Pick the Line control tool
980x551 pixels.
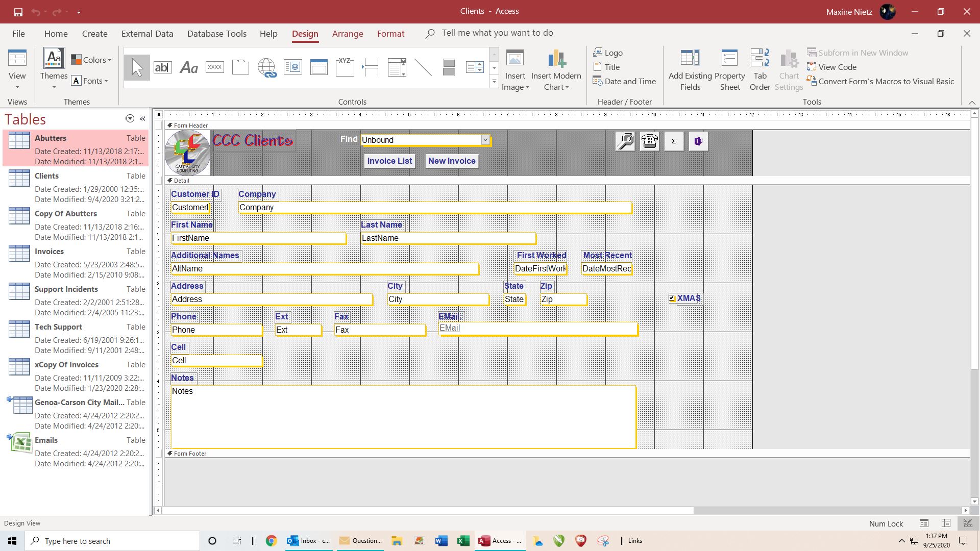pos(423,67)
